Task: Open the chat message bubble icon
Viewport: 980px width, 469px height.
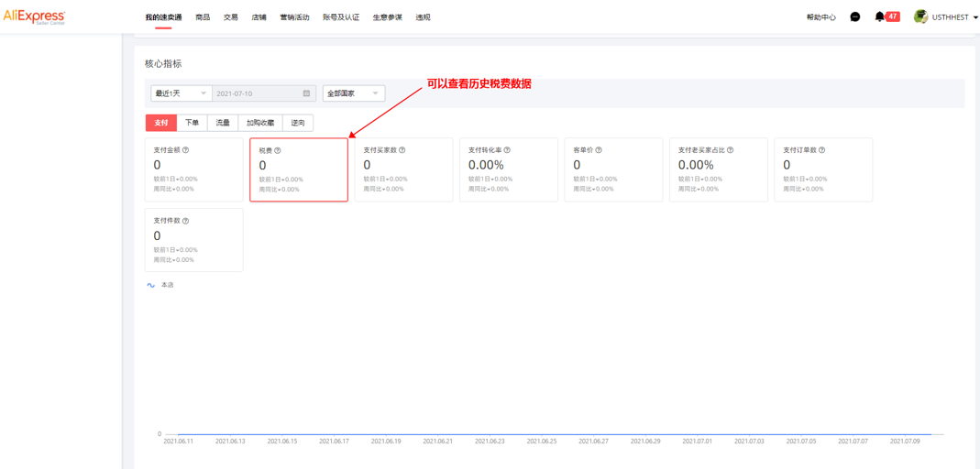Action: (854, 16)
